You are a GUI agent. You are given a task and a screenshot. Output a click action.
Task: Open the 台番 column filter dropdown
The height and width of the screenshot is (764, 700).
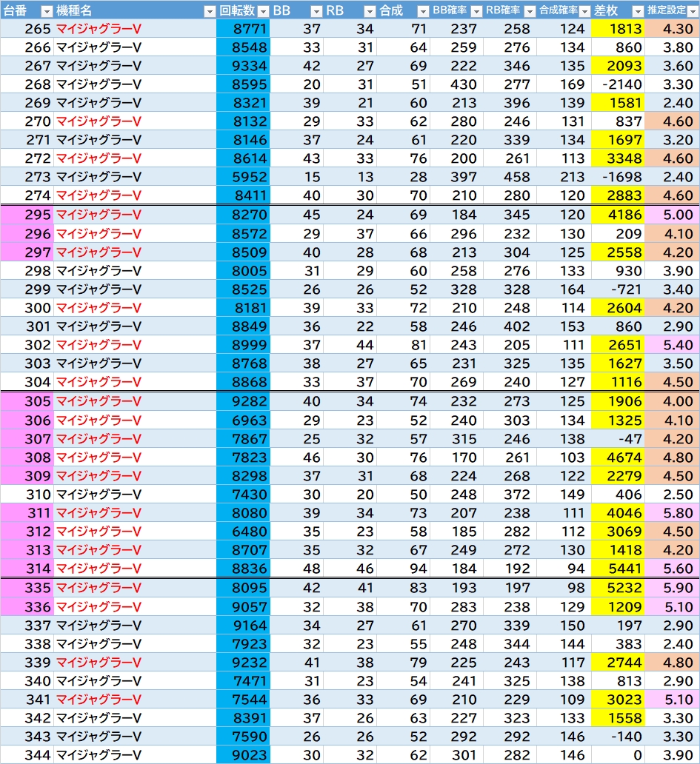tap(47, 11)
